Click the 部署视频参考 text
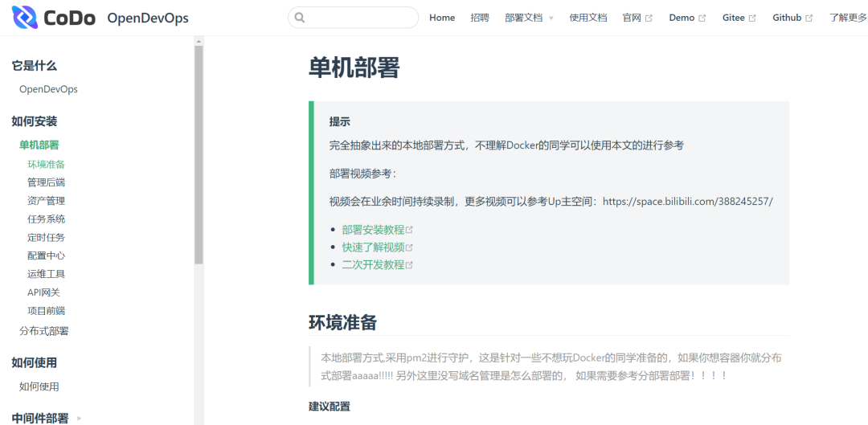 362,174
